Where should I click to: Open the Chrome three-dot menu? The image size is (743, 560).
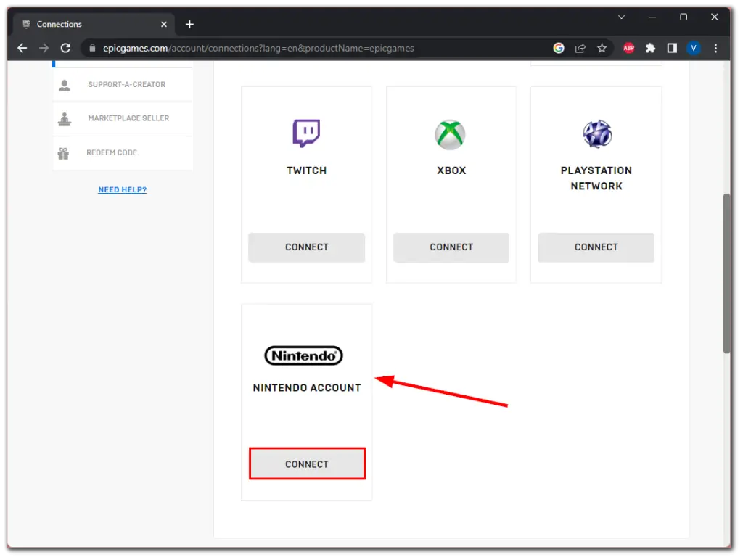coord(716,48)
